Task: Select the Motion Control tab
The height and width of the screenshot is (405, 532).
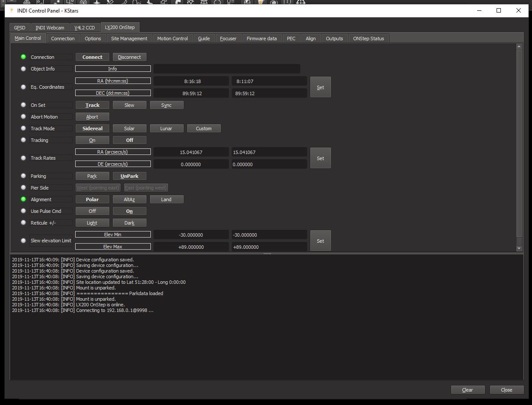Action: pos(172,39)
